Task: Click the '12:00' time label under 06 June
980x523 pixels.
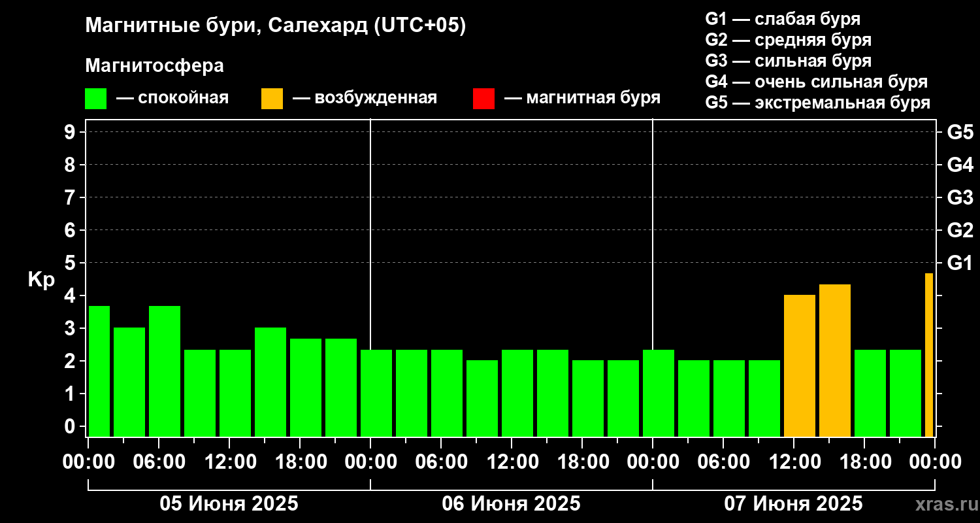Action: (x=512, y=463)
